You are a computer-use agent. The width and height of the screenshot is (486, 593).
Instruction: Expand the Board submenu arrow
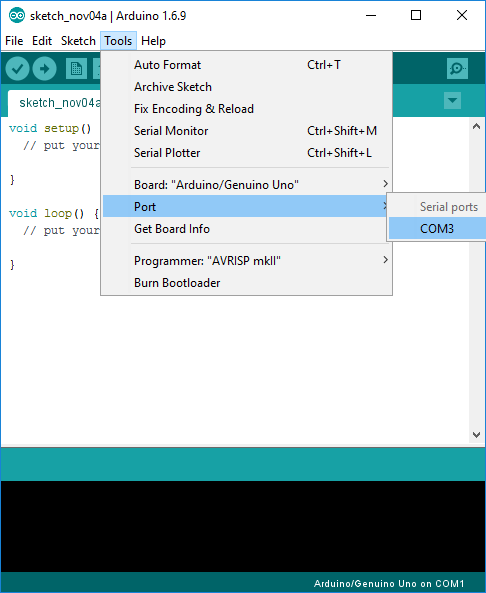[385, 184]
